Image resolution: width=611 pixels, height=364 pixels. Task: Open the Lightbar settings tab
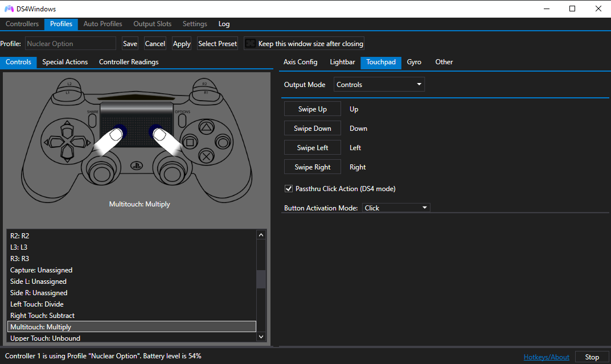[x=343, y=62]
